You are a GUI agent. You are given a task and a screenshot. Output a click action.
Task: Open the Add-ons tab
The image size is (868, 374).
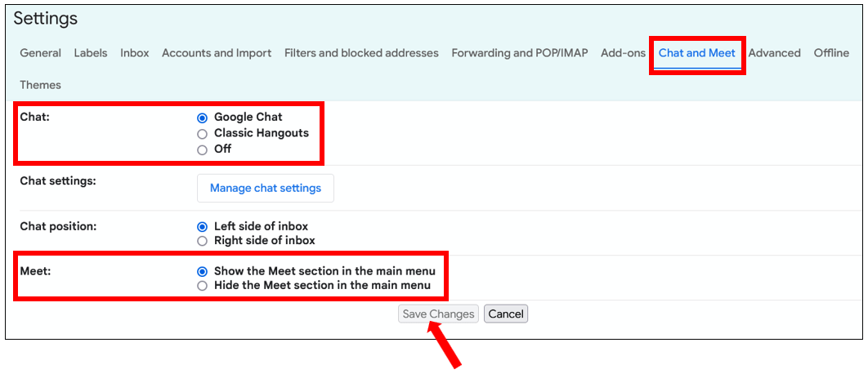624,53
